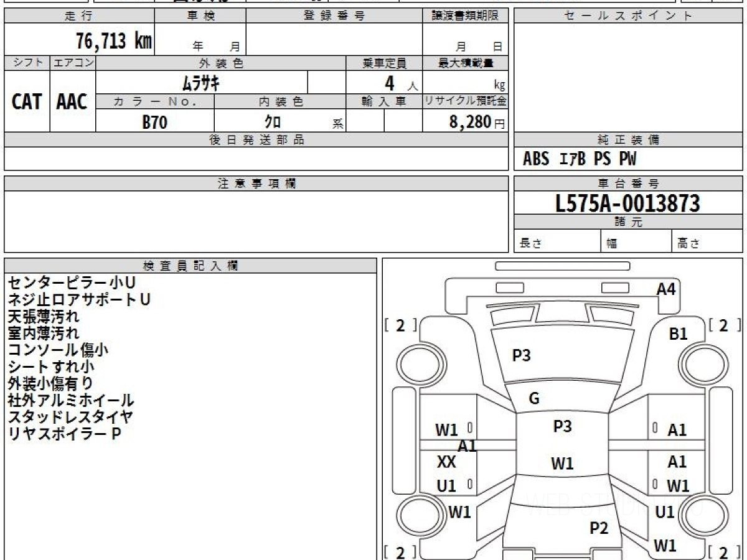
Task: Select exterior color value ムラサキ
Action: pyautogui.click(x=201, y=82)
